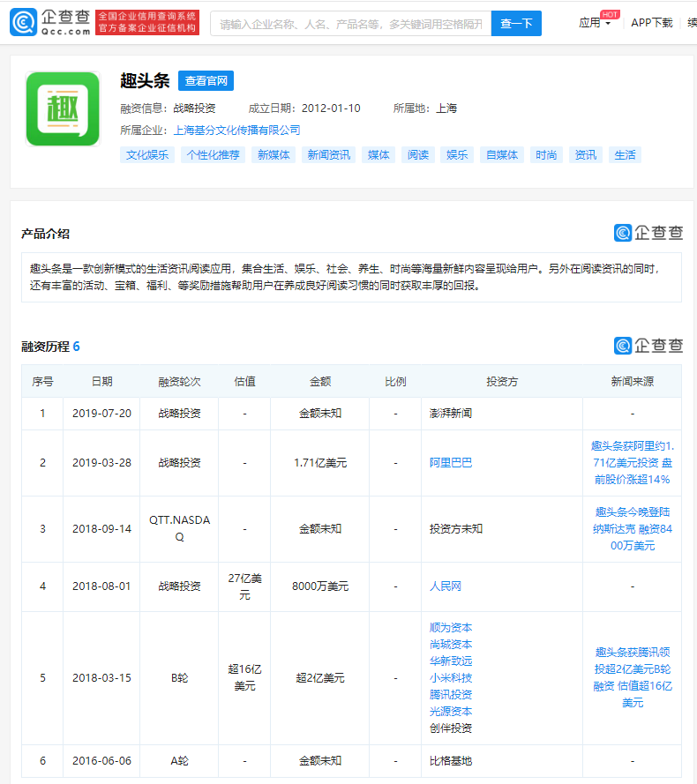Select valuation cell 超16亿美元
Image resolution: width=697 pixels, height=784 pixels.
244,678
